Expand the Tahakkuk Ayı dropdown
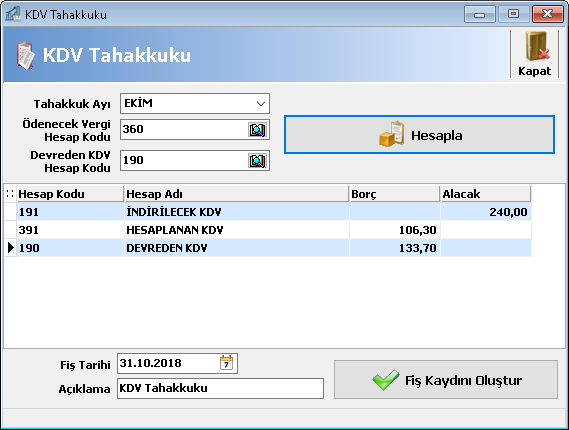Image resolution: width=569 pixels, height=430 pixels. (261, 104)
